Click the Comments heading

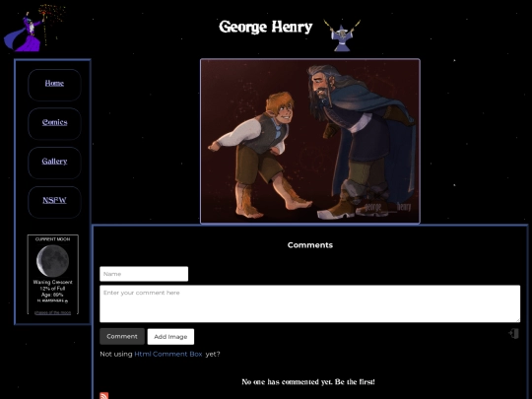[x=310, y=245]
